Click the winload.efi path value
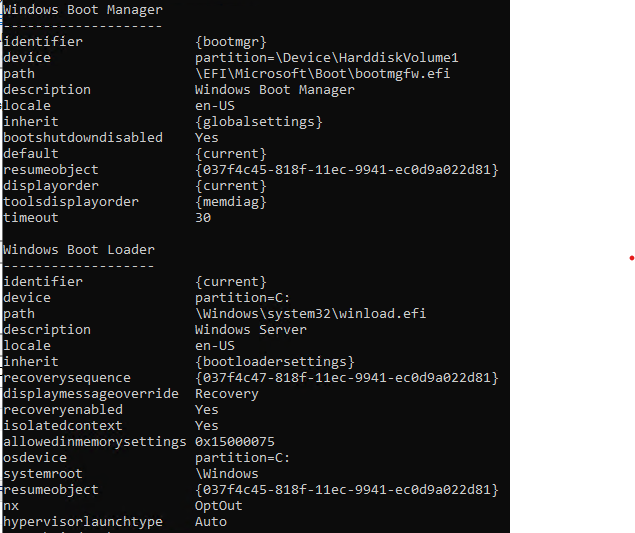 click(x=310, y=314)
